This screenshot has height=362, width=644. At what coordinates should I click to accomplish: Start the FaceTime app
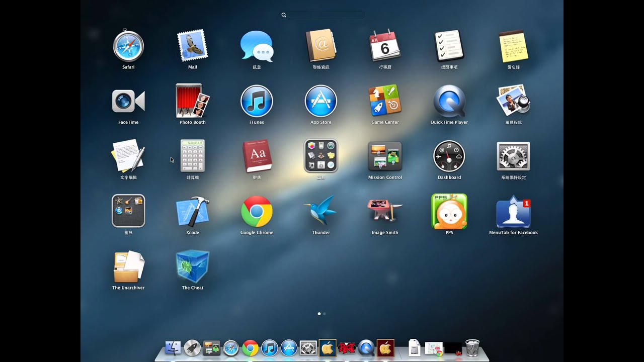(x=128, y=102)
